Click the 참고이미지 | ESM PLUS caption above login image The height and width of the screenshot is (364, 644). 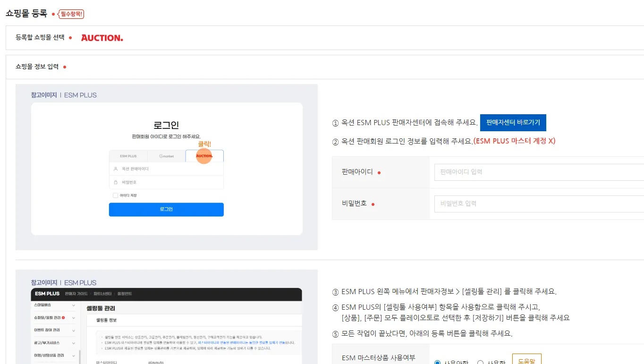[x=64, y=95]
